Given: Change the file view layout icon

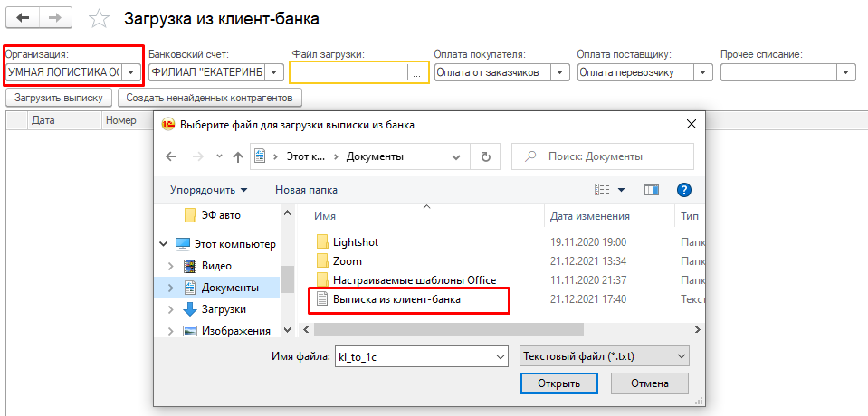Looking at the screenshot, I should [x=602, y=190].
